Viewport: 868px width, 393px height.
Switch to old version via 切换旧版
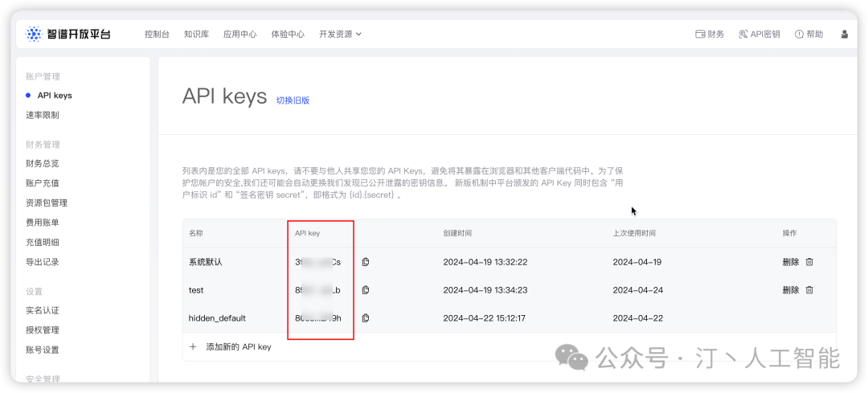click(293, 100)
